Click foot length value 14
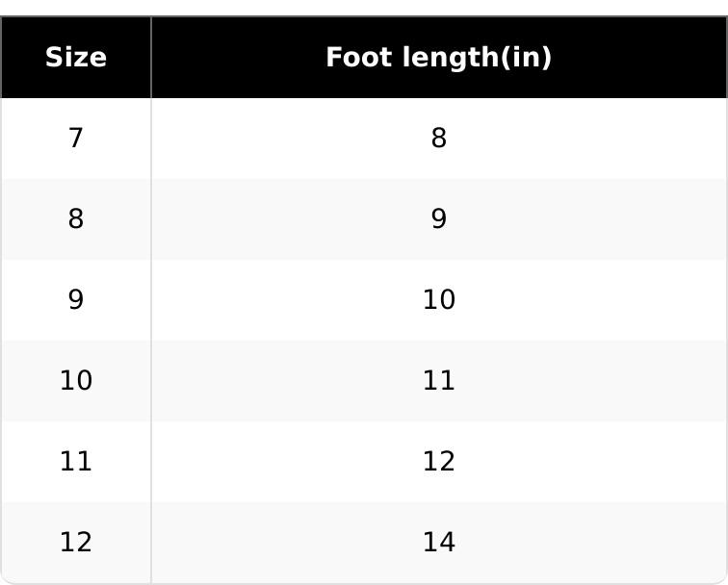 (438, 543)
